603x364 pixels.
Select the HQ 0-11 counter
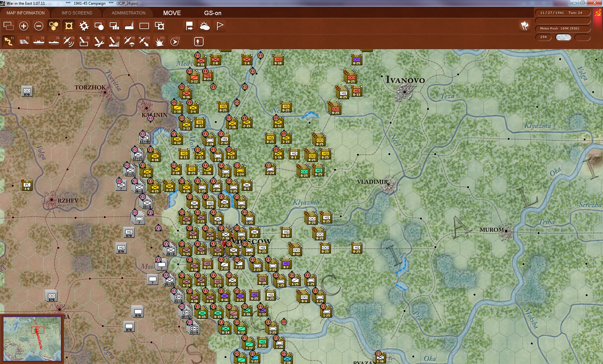(184, 154)
